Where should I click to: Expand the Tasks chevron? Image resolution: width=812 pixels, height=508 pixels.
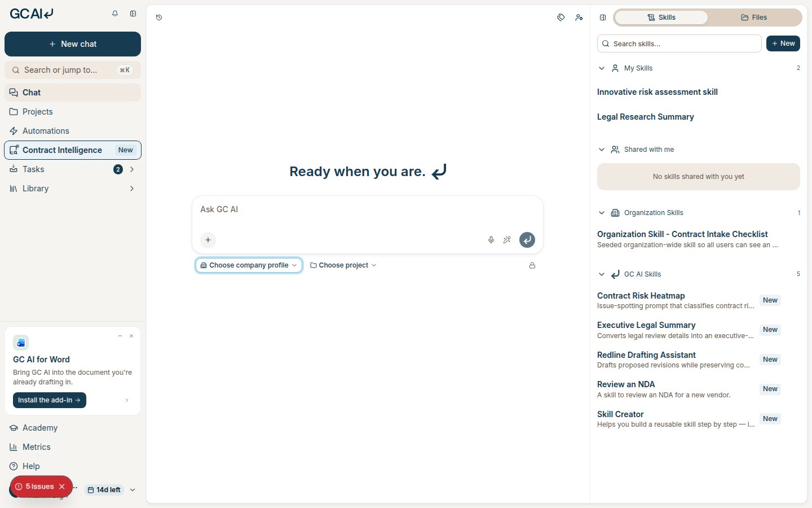point(132,169)
